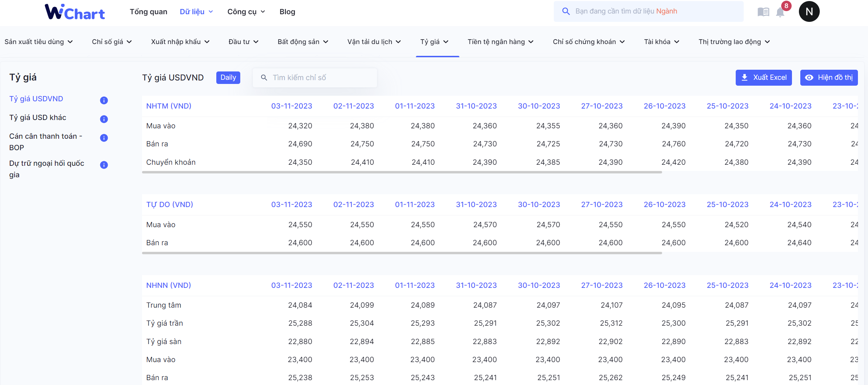Image resolution: width=868 pixels, height=385 pixels.
Task: Click the Tỷ giá USDVND page title
Action: 173,77
